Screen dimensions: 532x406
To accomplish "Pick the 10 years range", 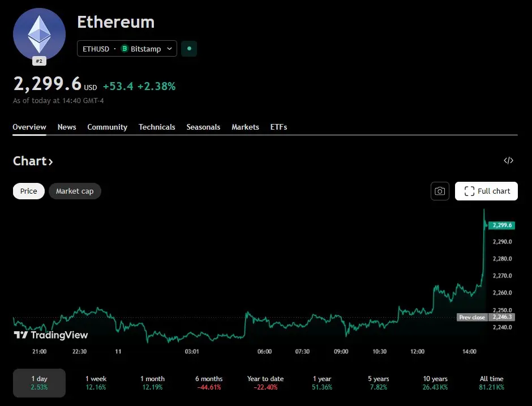I will coord(435,383).
